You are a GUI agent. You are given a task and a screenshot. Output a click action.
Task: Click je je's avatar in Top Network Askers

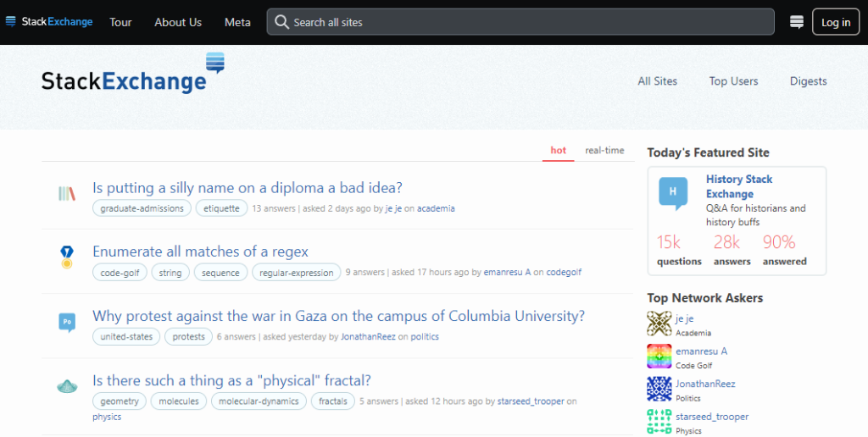(659, 324)
